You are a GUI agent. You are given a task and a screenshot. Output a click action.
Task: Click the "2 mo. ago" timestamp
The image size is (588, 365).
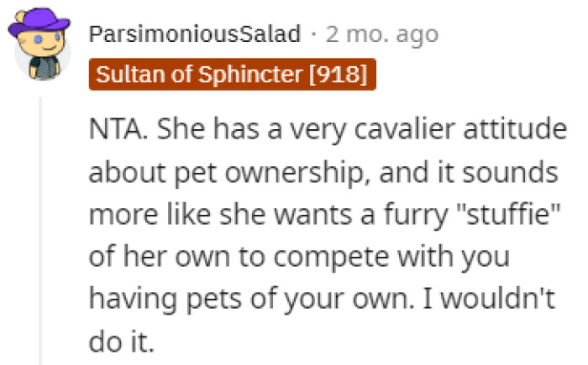381,34
